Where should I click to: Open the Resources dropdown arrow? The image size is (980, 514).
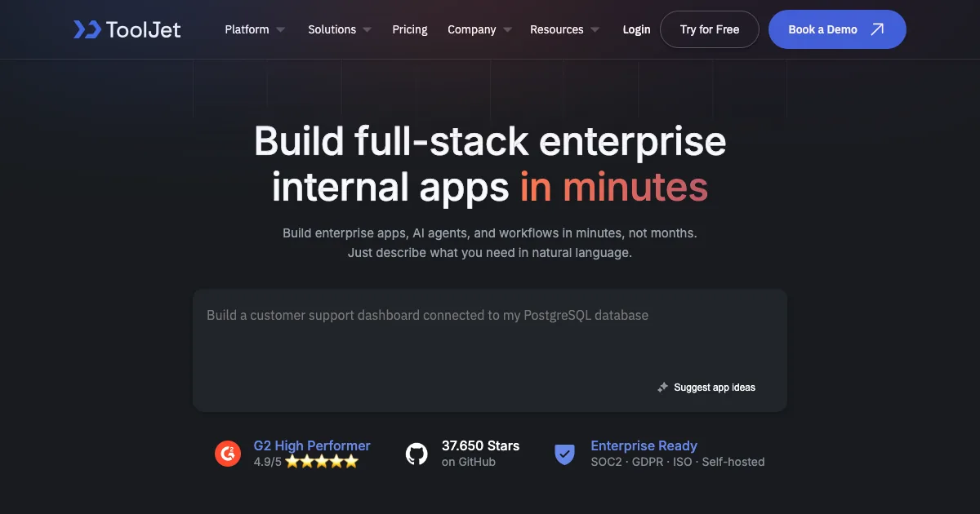pyautogui.click(x=595, y=30)
